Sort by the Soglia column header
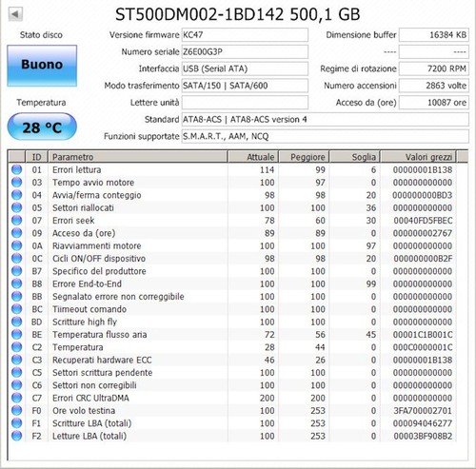The image size is (476, 469). pos(355,157)
